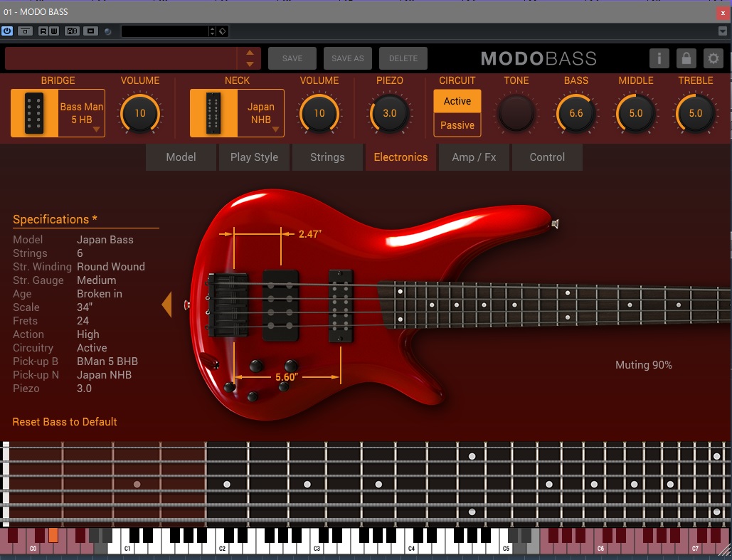Viewport: 732px width, 560px height.
Task: Open the Amp / Fx tab
Action: tap(474, 157)
